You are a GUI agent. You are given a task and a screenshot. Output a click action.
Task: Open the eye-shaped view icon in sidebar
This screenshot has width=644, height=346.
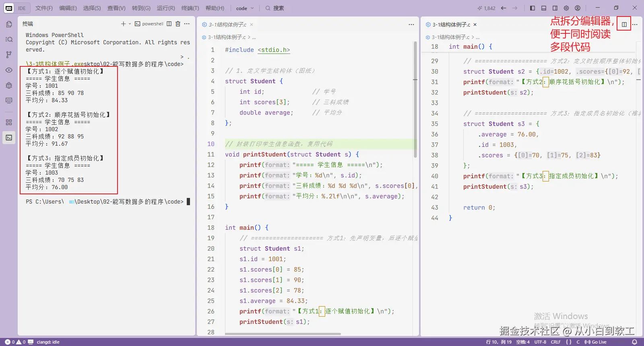pos(9,70)
